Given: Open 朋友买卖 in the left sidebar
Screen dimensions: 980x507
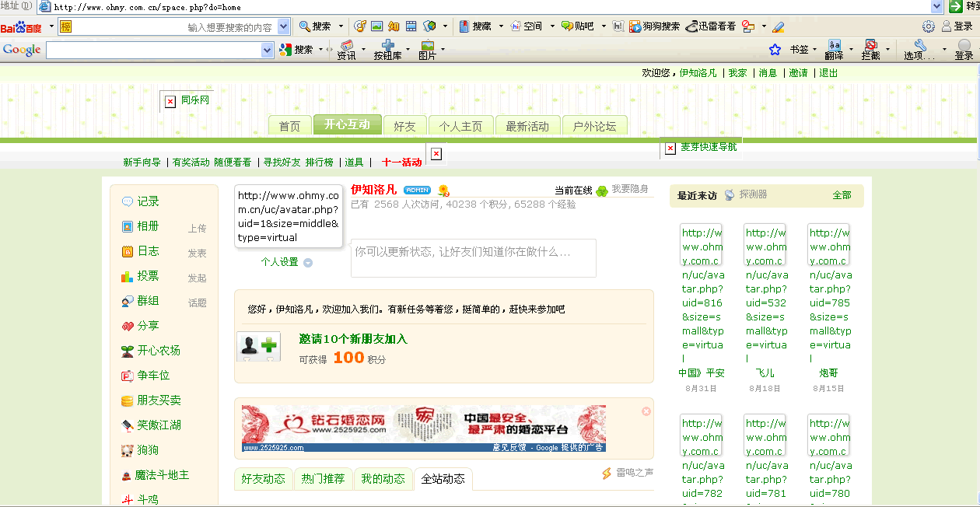Looking at the screenshot, I should click(x=151, y=400).
